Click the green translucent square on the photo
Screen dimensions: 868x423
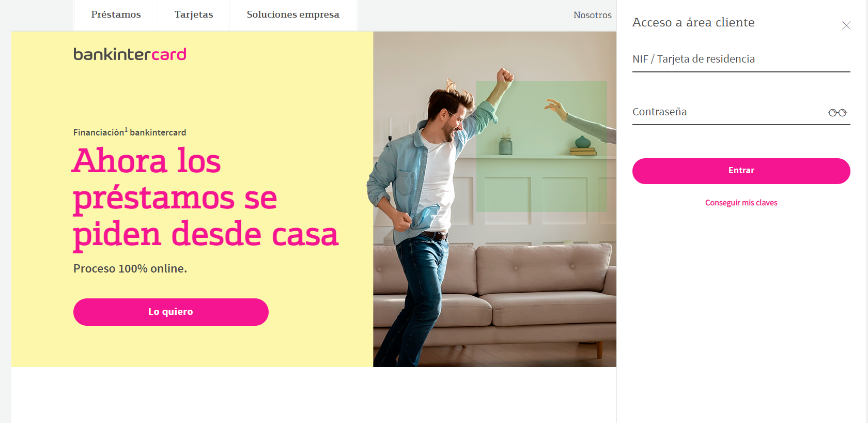point(541,146)
